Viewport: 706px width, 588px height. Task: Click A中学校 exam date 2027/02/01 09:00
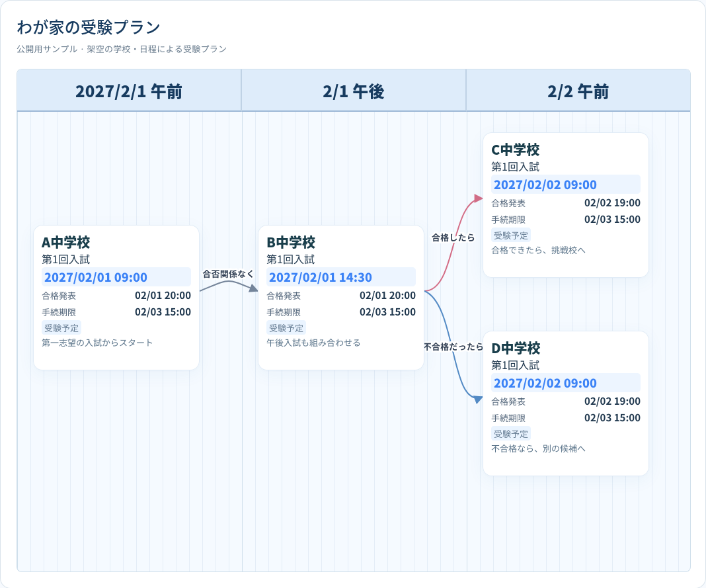pyautogui.click(x=116, y=277)
